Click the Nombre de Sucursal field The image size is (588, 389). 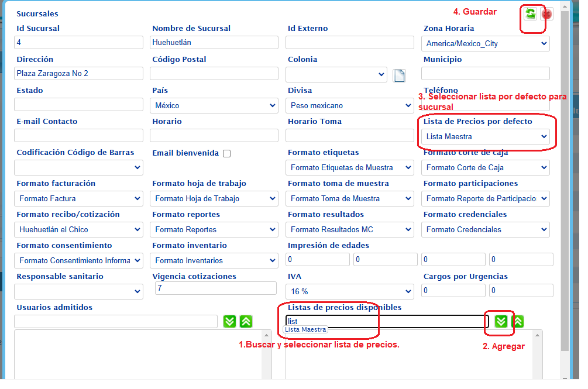(x=214, y=42)
